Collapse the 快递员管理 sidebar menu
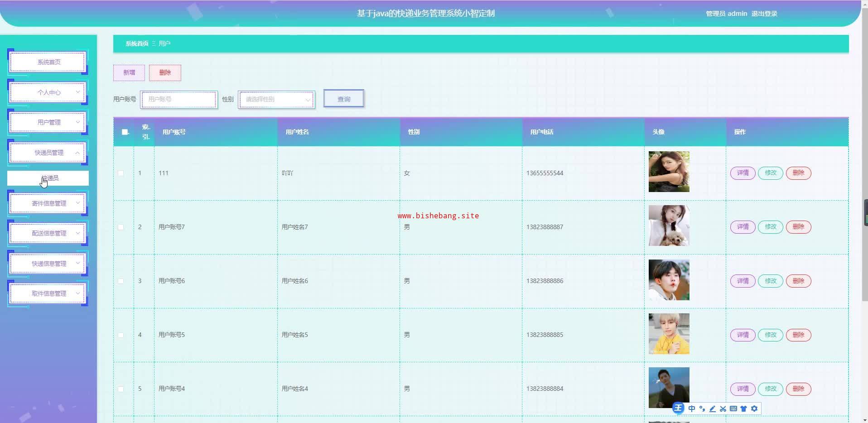Screen dimensions: 868x423 (x=48, y=153)
